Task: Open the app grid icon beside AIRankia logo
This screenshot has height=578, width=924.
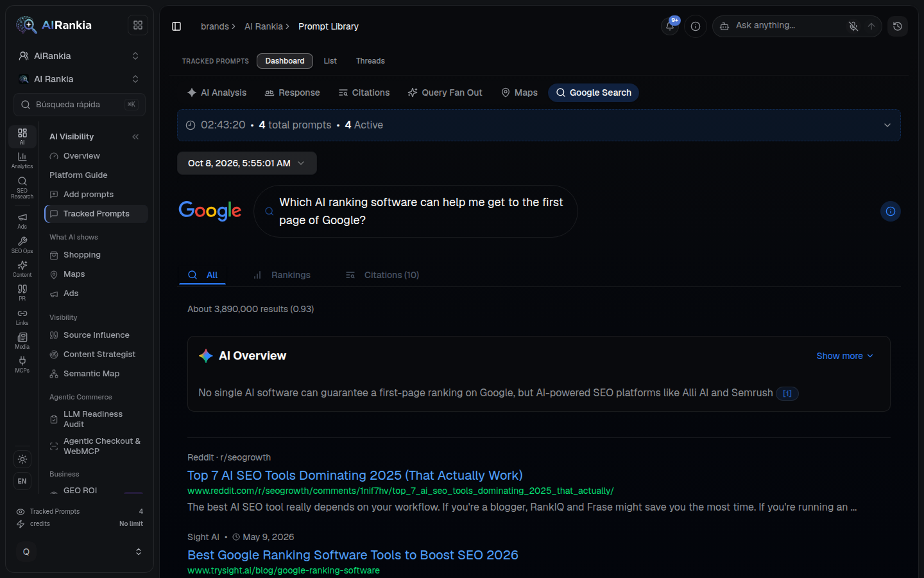Action: click(x=137, y=25)
